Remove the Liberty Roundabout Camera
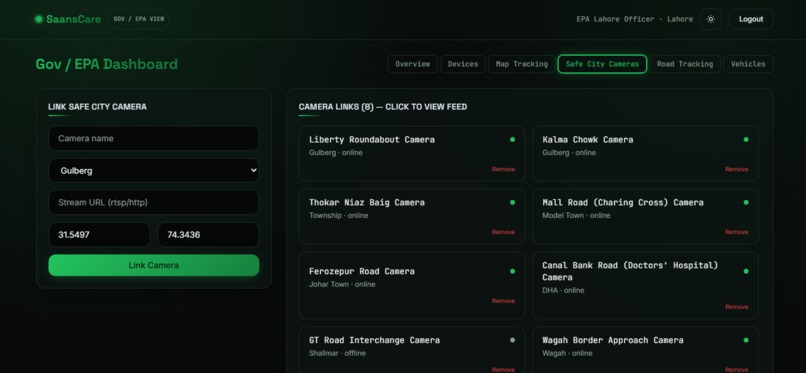Screen dimensions: 806x373 (503, 169)
